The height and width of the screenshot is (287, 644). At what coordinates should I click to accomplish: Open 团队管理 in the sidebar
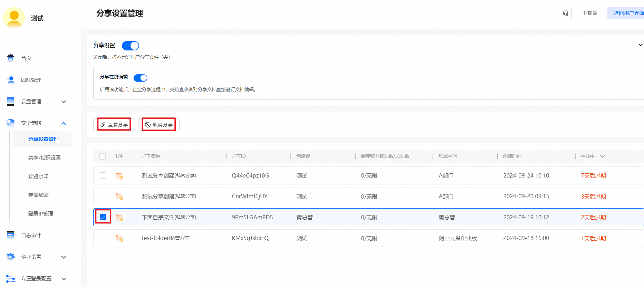[x=31, y=80]
